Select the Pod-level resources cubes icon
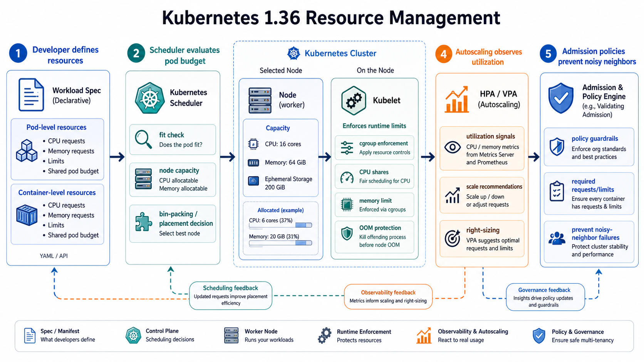Viewport: 644px width, 362px height. [27, 151]
